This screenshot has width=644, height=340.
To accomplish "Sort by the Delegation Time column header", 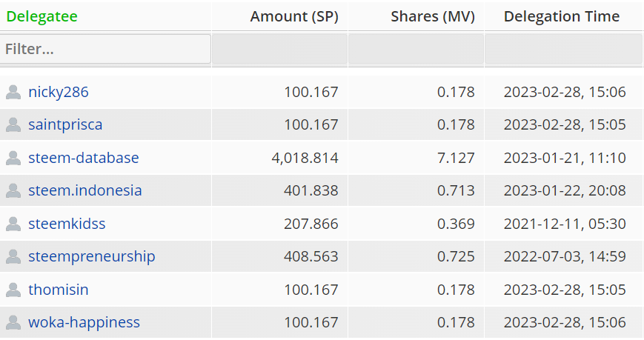I will pyautogui.click(x=562, y=16).
